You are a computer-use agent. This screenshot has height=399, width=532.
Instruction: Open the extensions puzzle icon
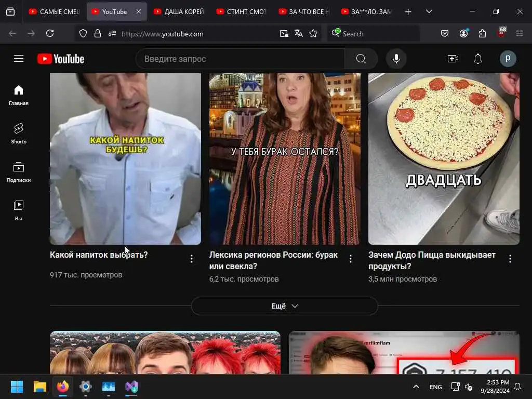click(x=482, y=33)
